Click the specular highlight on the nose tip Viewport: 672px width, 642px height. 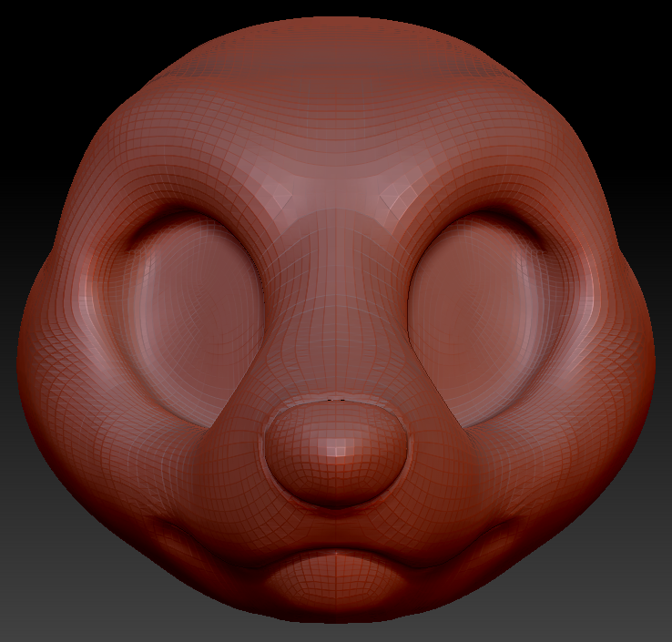point(337,446)
